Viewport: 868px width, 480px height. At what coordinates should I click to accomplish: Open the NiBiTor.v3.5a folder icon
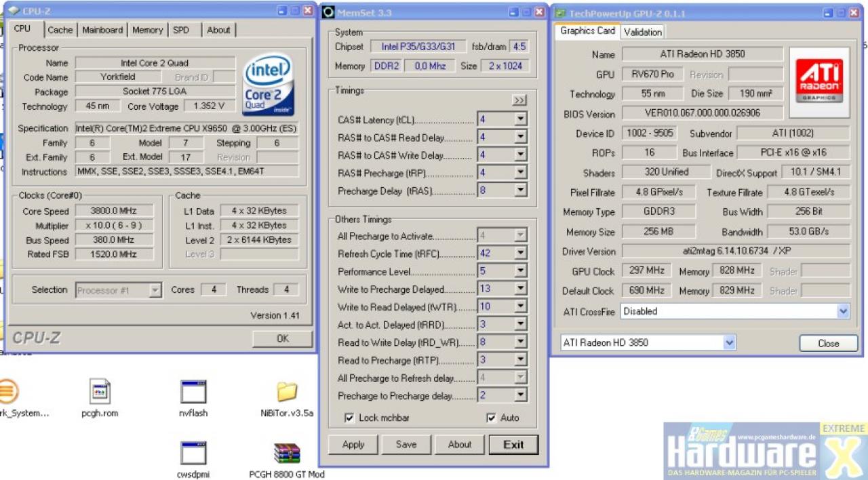coord(287,391)
